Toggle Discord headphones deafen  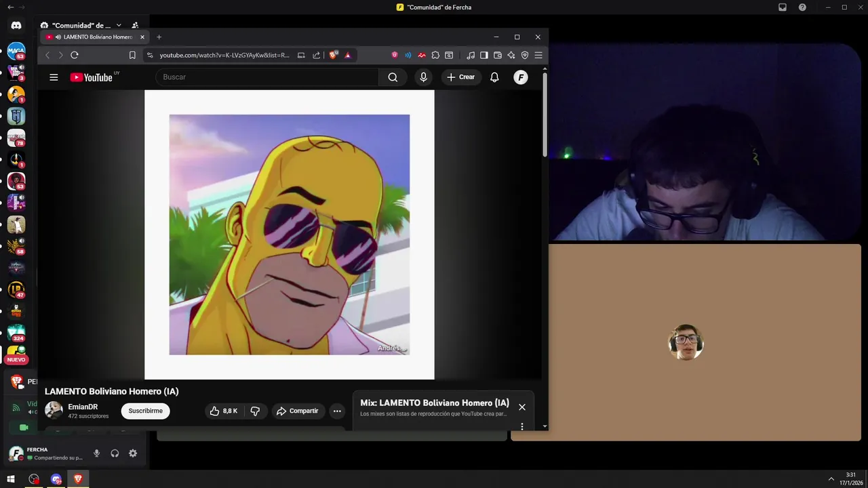pos(115,453)
